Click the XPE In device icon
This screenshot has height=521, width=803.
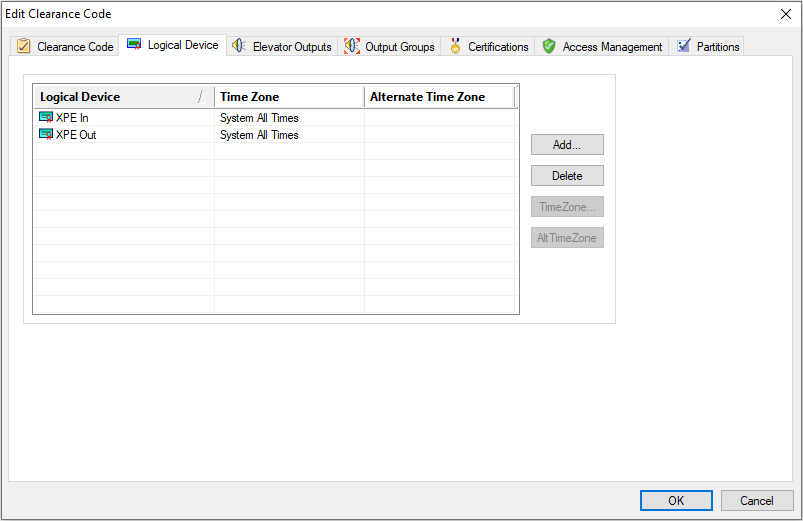pyautogui.click(x=46, y=118)
